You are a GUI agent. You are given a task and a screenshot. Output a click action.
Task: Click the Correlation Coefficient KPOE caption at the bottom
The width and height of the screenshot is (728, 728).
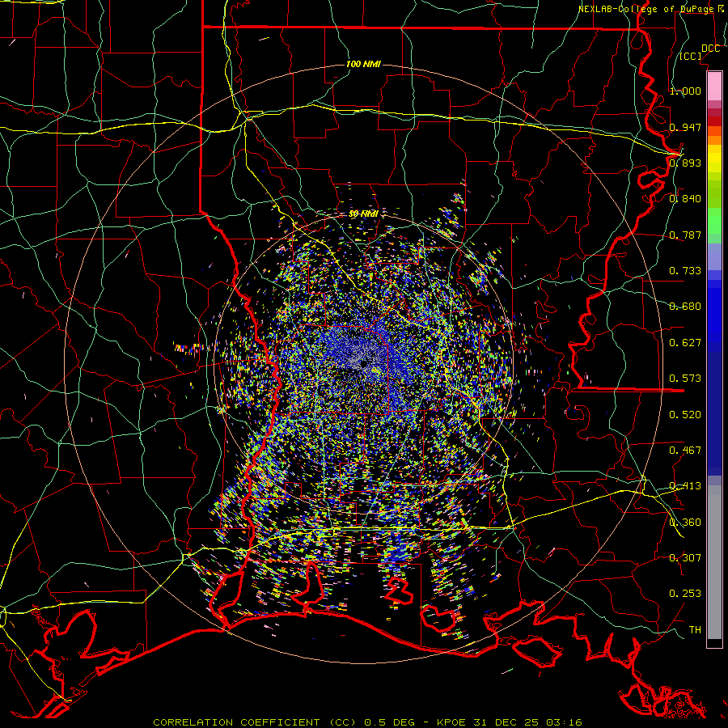(x=368, y=722)
